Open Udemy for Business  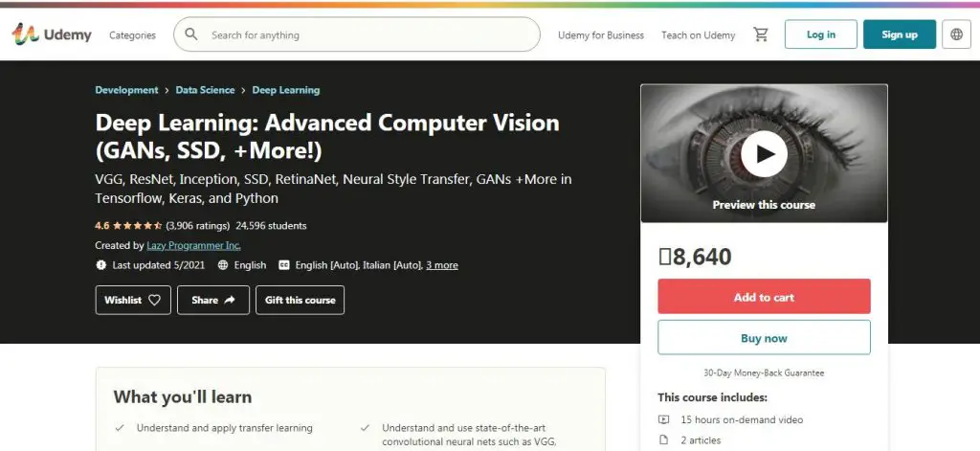[601, 35]
